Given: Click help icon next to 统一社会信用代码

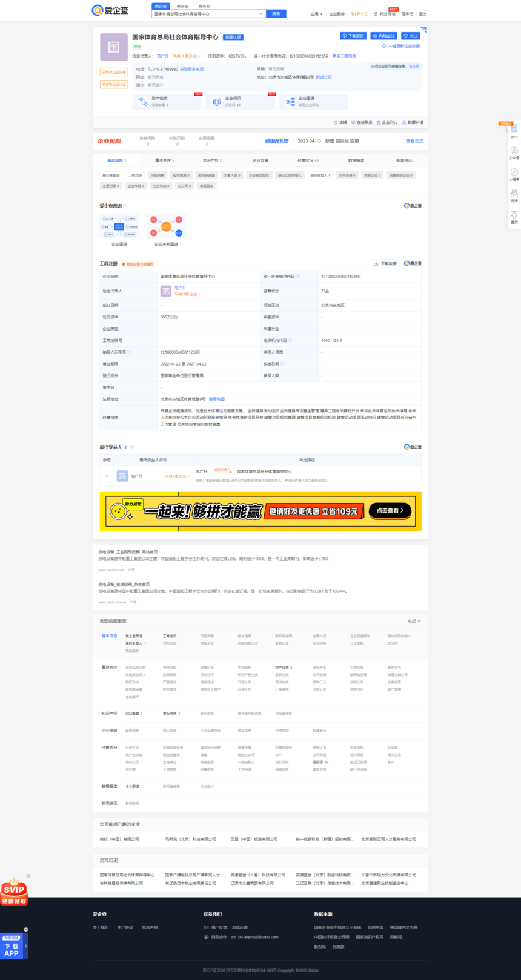Looking at the screenshot, I should click(x=298, y=277).
